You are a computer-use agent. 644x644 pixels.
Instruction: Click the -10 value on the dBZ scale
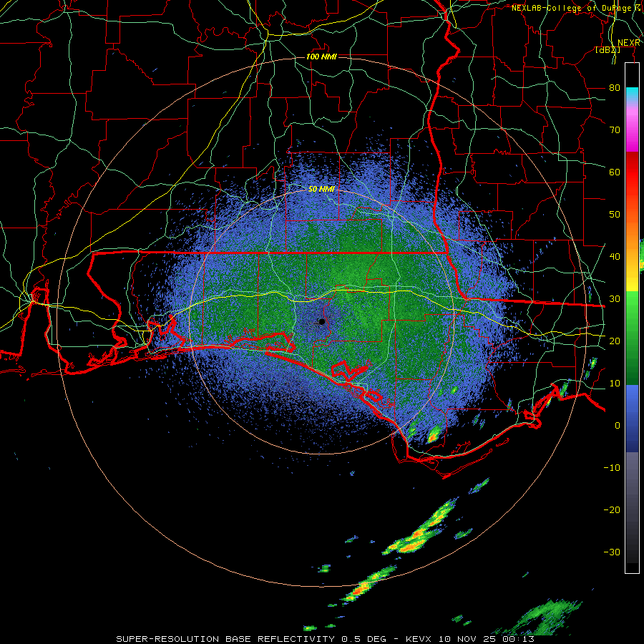coord(612,467)
